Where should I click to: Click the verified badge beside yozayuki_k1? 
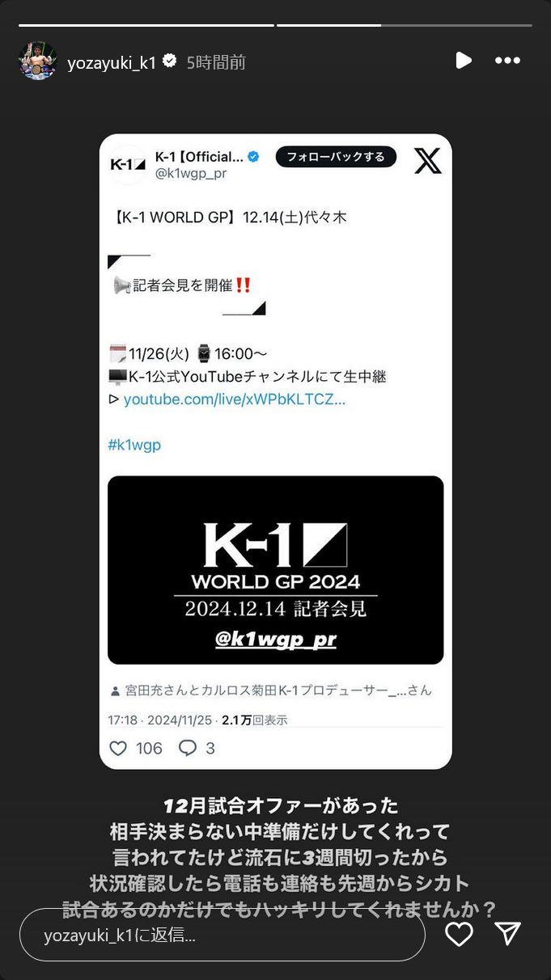pyautogui.click(x=170, y=61)
